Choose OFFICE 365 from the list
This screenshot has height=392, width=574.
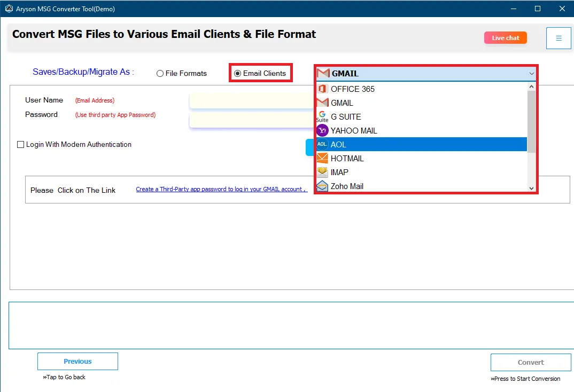pos(422,89)
